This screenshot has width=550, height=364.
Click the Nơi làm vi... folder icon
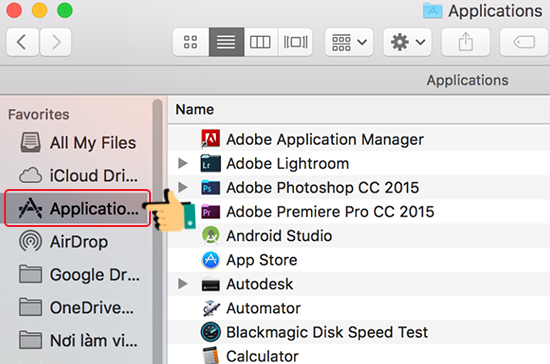coord(31,340)
